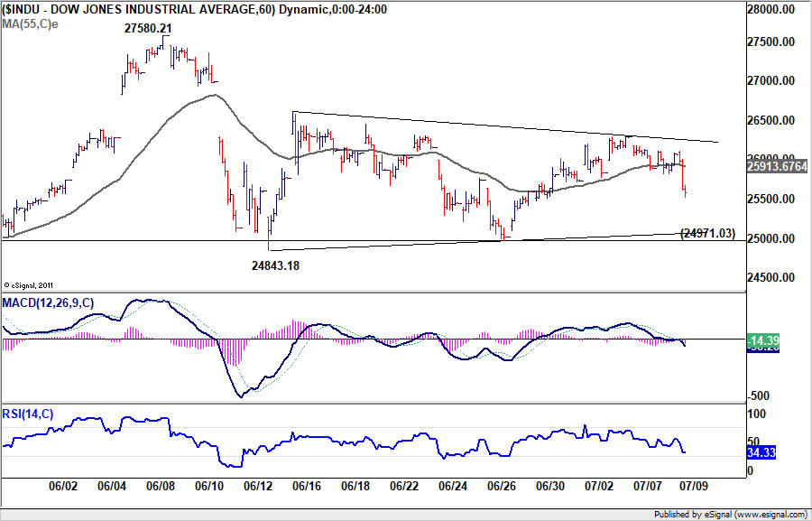Select the 06/26 date on time axis

(502, 487)
